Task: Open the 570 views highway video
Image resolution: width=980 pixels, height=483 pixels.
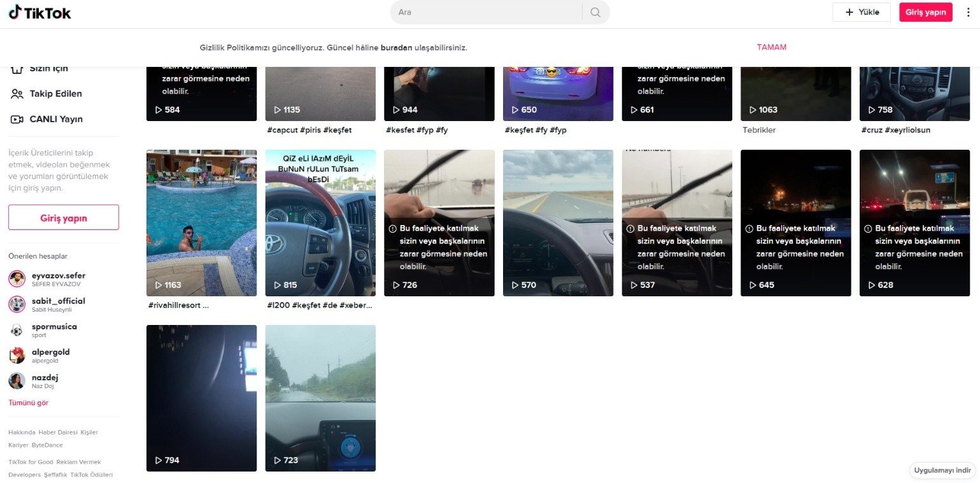Action: pyautogui.click(x=558, y=223)
